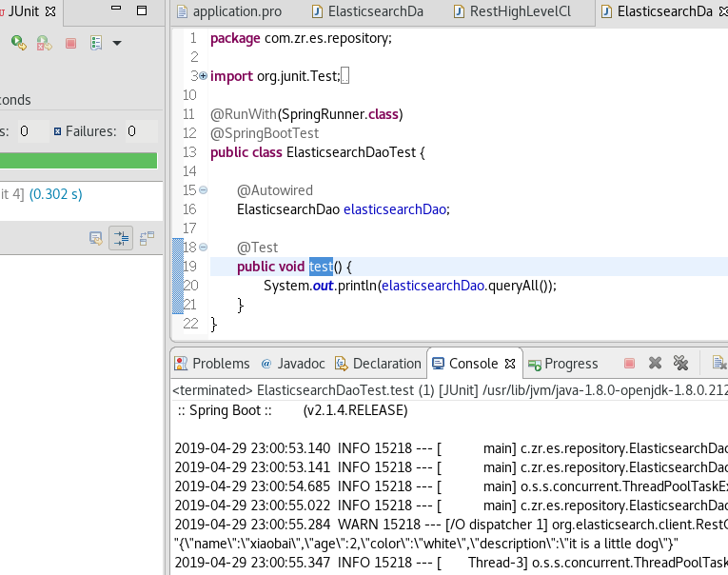728x575 pixels.
Task: Click the 23:00:54.685 INFO log line
Action: [x=451, y=486]
